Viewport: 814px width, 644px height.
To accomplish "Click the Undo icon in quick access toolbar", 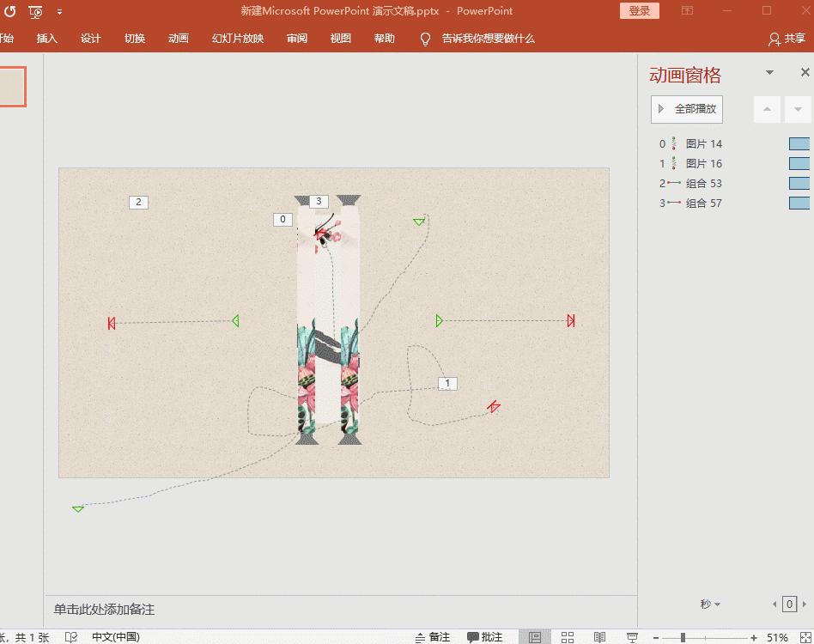I will pos(9,10).
